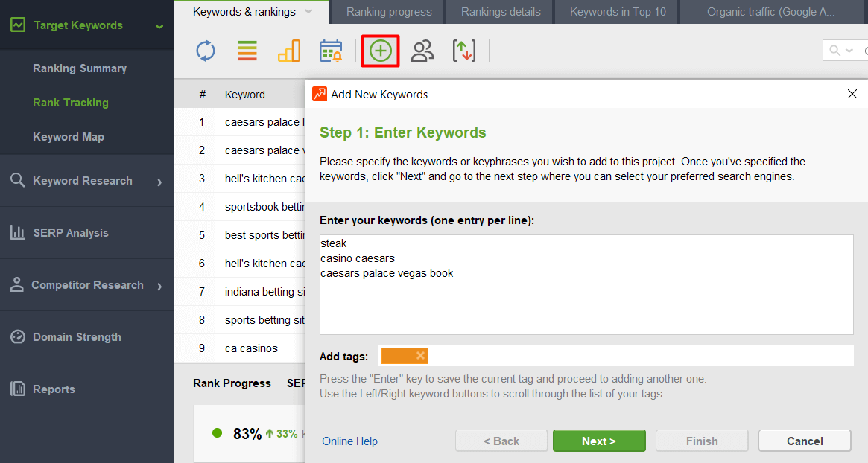Click the yellow bar chart toolbar icon
The image size is (868, 463).
point(288,51)
